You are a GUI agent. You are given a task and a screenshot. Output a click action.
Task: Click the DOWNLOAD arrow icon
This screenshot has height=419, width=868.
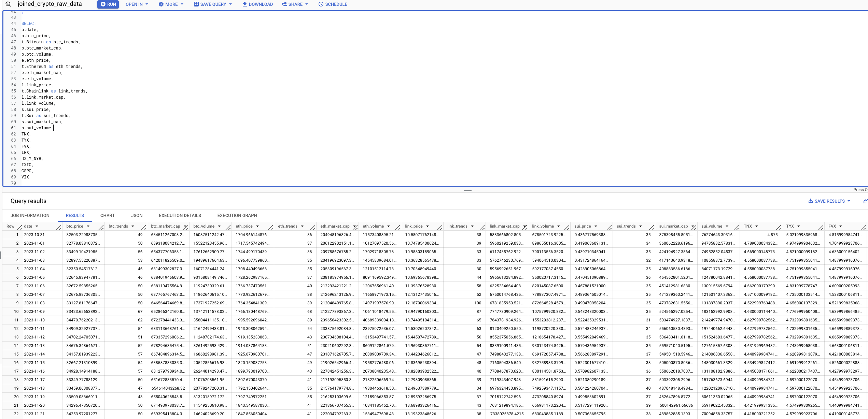coord(245,4)
